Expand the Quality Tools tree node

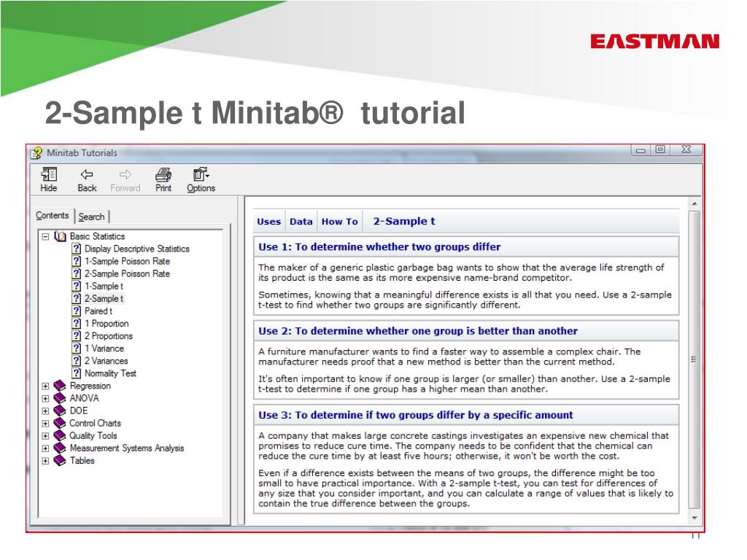coord(45,436)
